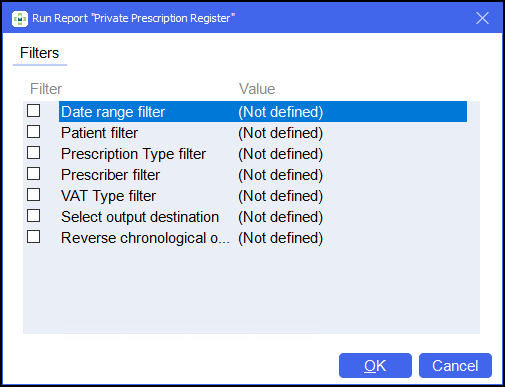Select the Patient filter row label
The width and height of the screenshot is (505, 387).
(x=99, y=133)
